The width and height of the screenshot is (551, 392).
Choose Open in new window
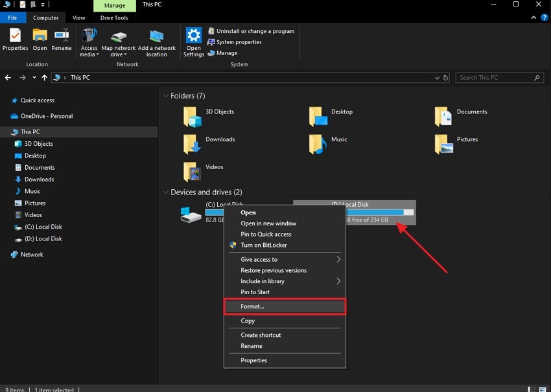285,223
